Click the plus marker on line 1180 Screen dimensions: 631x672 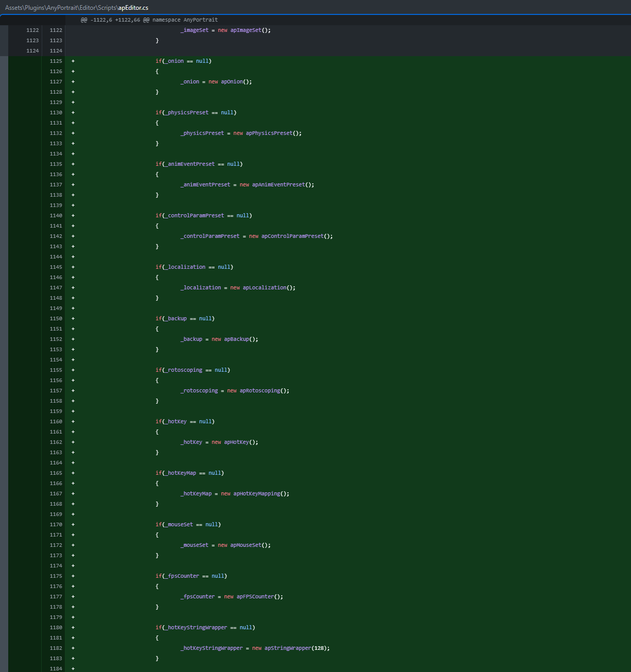[73, 627]
